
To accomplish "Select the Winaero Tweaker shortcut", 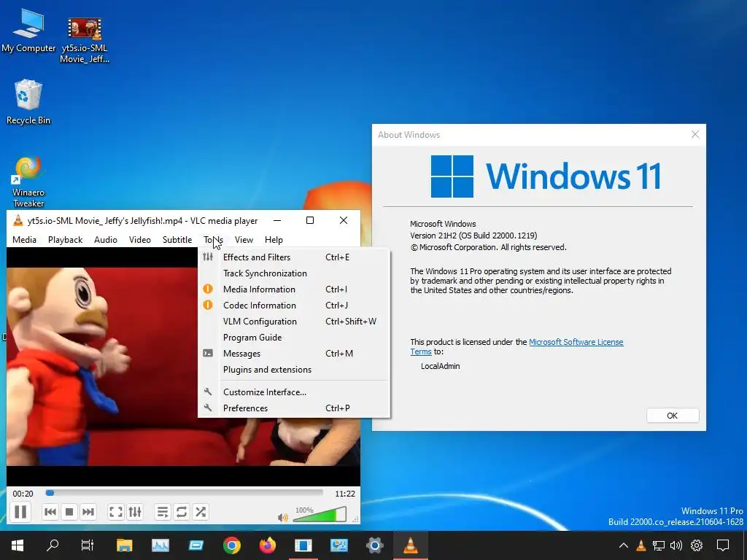I will tap(28, 182).
